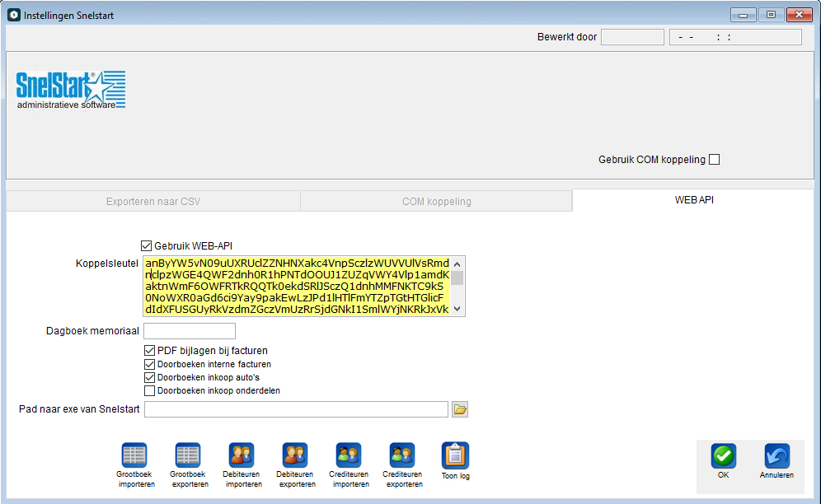821x504 pixels.
Task: Click the Bewerkt door name field
Action: coord(632,37)
